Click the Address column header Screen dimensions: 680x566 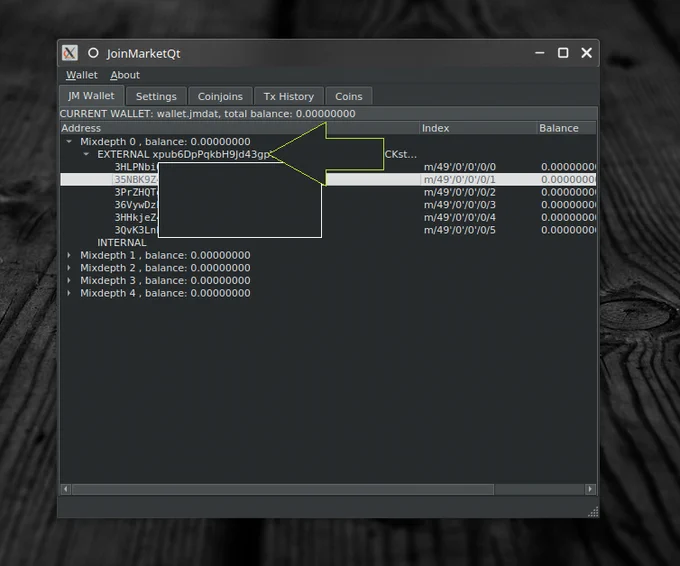coord(240,128)
